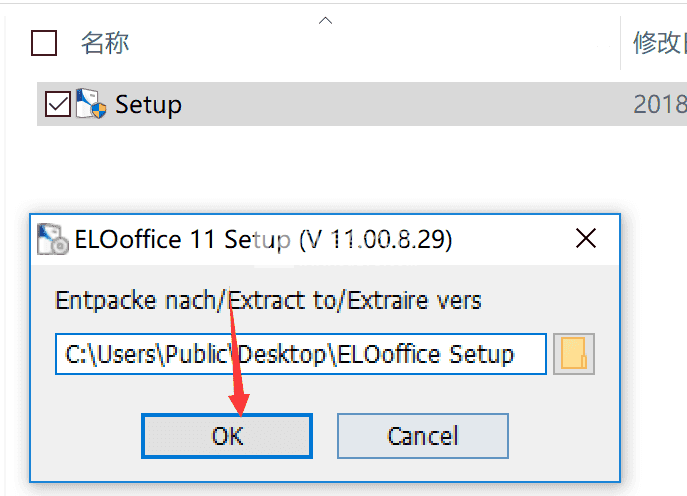Click the ELOoffice setup icon in title bar

coord(53,239)
